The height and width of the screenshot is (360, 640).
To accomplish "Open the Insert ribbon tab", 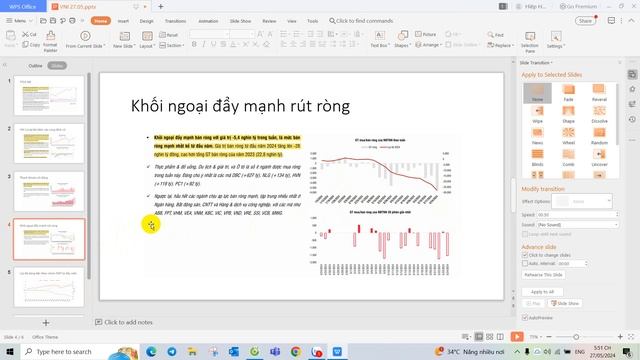I will (x=123, y=21).
